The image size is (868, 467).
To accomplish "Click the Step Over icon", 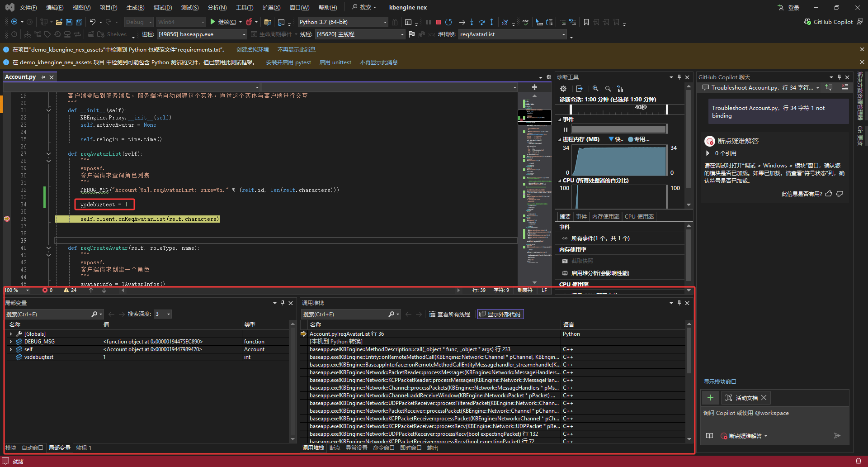I will click(x=481, y=22).
